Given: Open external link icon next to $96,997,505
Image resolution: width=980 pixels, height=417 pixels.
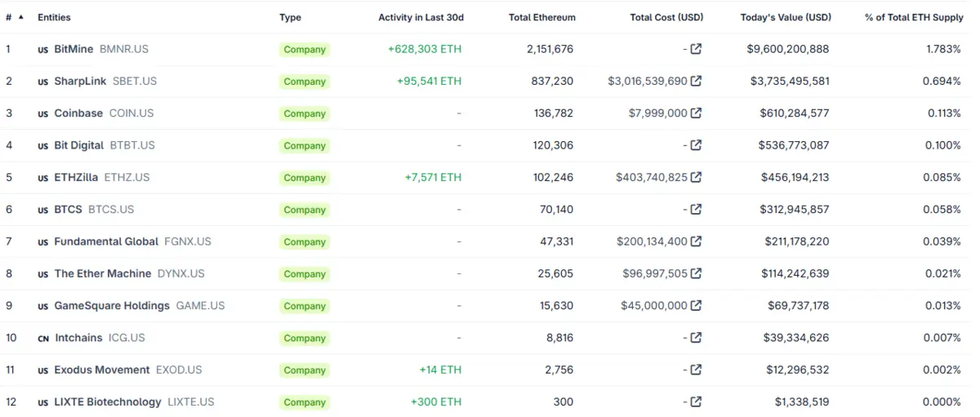Looking at the screenshot, I should 696,273.
